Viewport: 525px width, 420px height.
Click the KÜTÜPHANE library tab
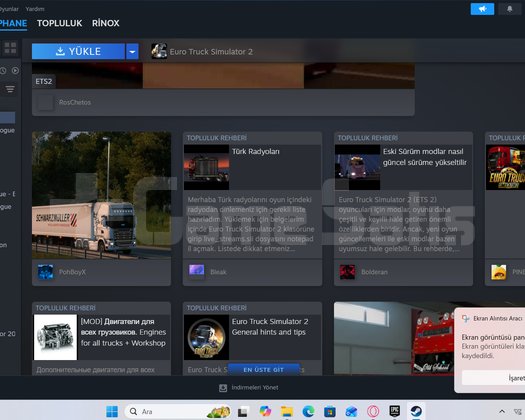pos(13,23)
